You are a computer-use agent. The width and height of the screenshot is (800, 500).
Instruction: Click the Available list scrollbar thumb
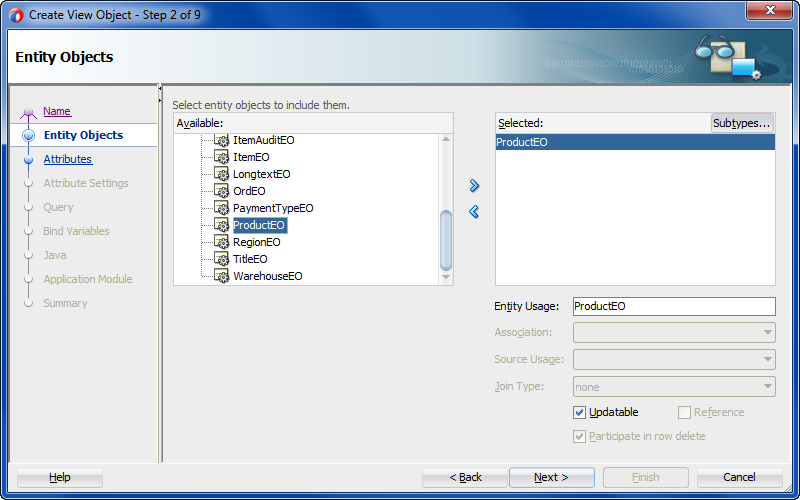click(x=446, y=240)
